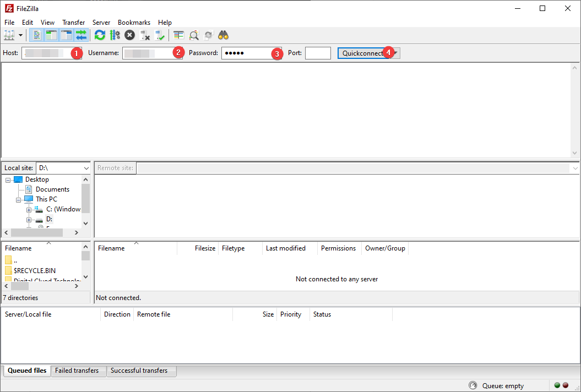The width and height of the screenshot is (581, 392).
Task: Sort remote list by Last modified
Action: pyautogui.click(x=290, y=248)
